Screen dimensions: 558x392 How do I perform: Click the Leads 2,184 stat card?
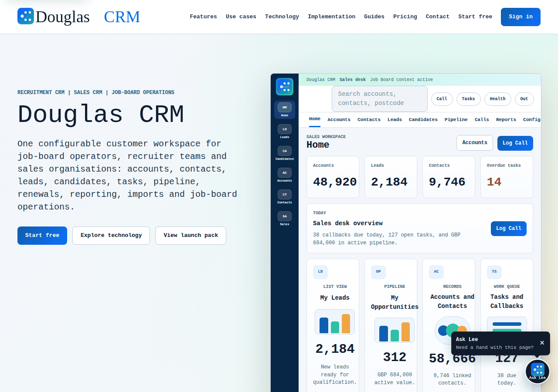coord(391,177)
